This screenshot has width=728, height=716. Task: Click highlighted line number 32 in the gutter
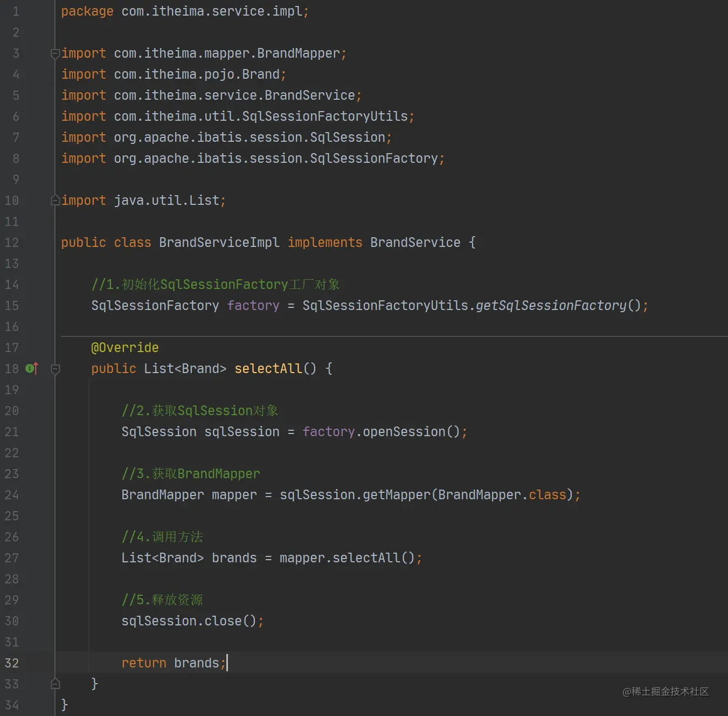[x=12, y=663]
